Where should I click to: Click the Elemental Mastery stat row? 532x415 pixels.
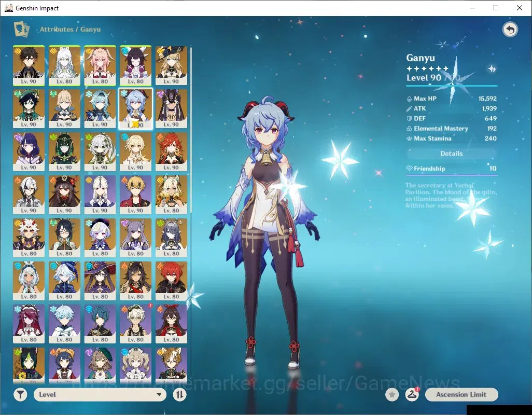point(451,129)
